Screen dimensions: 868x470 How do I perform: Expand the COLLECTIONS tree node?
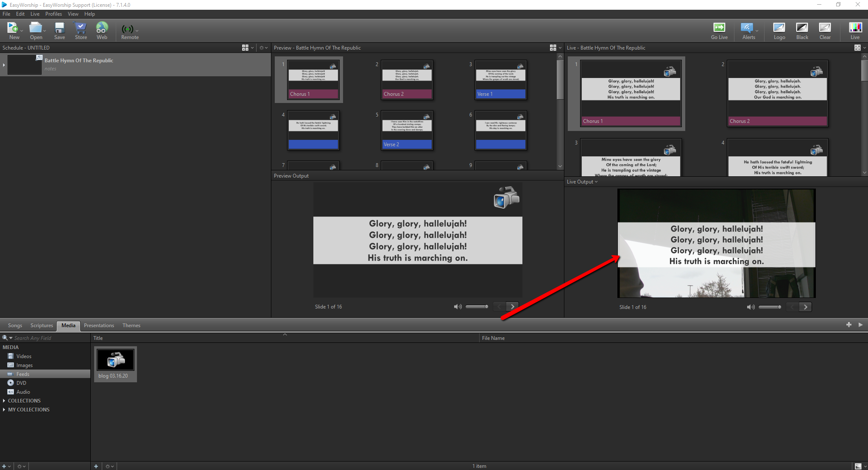coord(4,400)
